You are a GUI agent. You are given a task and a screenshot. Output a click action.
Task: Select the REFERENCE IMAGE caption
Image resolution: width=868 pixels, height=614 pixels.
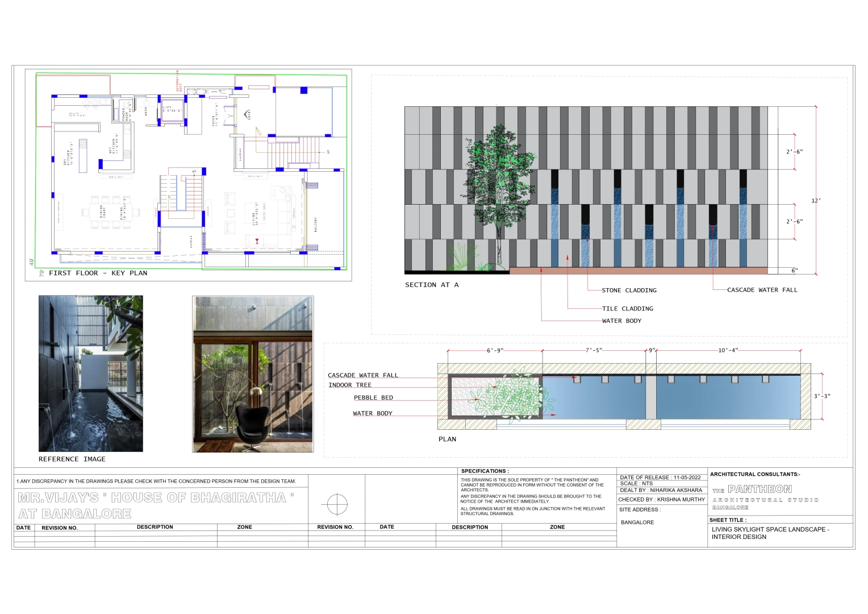point(72,459)
